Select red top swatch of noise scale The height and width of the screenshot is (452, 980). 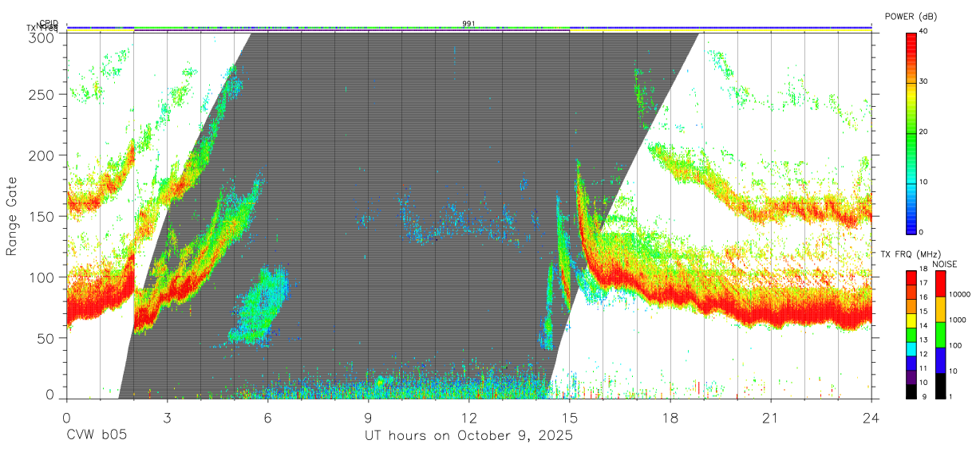(942, 283)
